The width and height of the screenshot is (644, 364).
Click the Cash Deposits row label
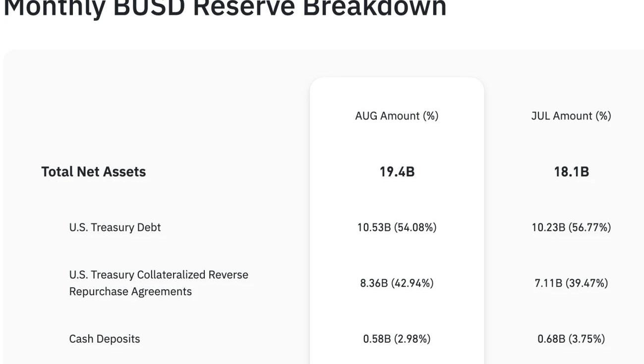tap(105, 339)
